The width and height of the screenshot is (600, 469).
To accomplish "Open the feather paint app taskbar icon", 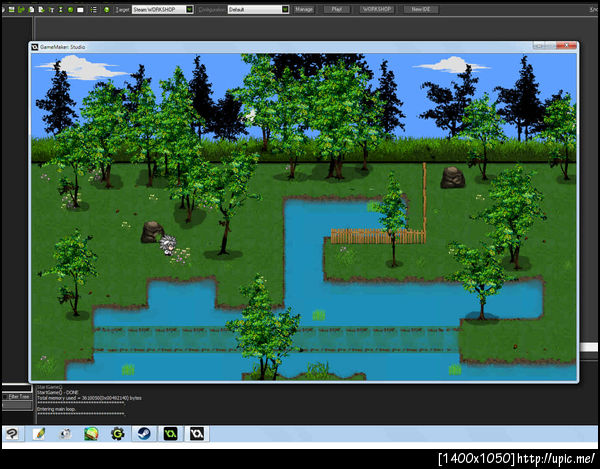I will [x=39, y=434].
